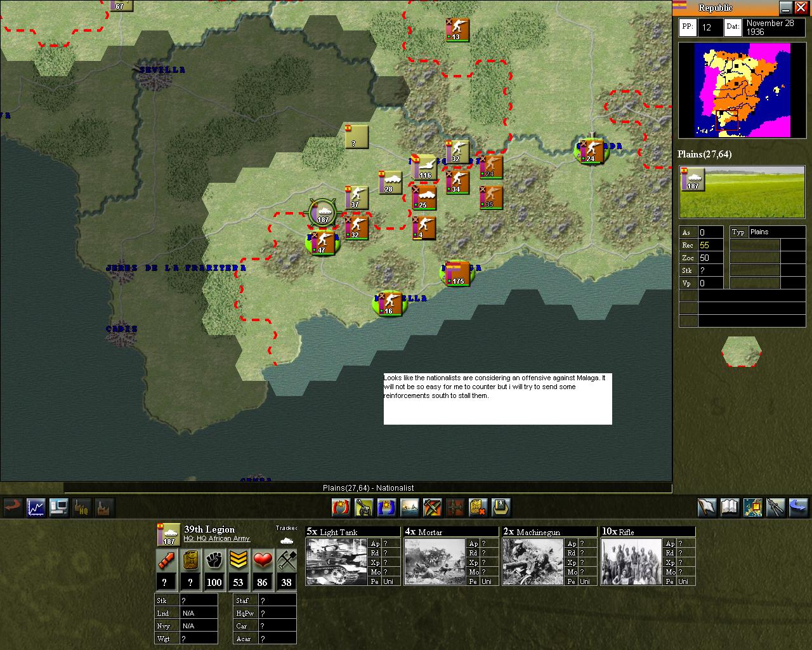This screenshot has width=812, height=650.
Task: Click the Light Tank photo thumbnail
Action: (x=337, y=562)
